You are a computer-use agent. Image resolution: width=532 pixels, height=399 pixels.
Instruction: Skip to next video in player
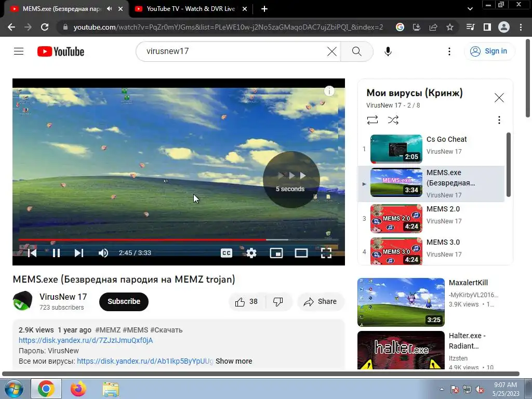coord(79,253)
